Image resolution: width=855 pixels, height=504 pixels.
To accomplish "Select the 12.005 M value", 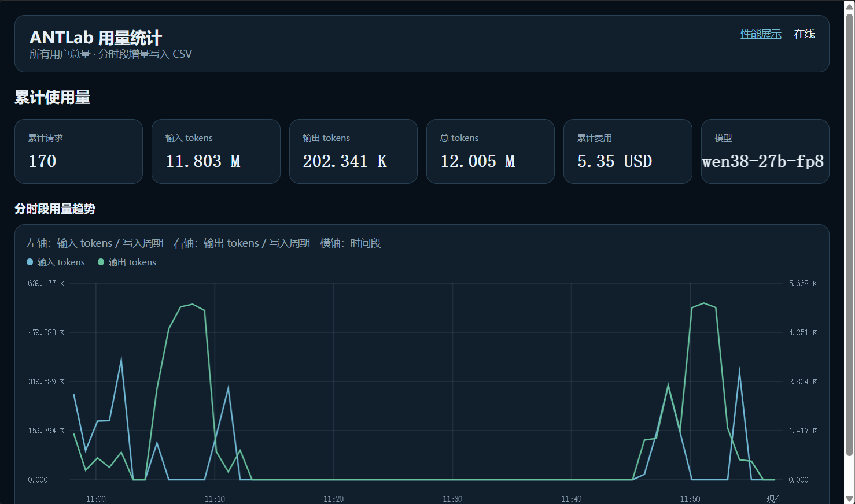I will click(x=478, y=161).
